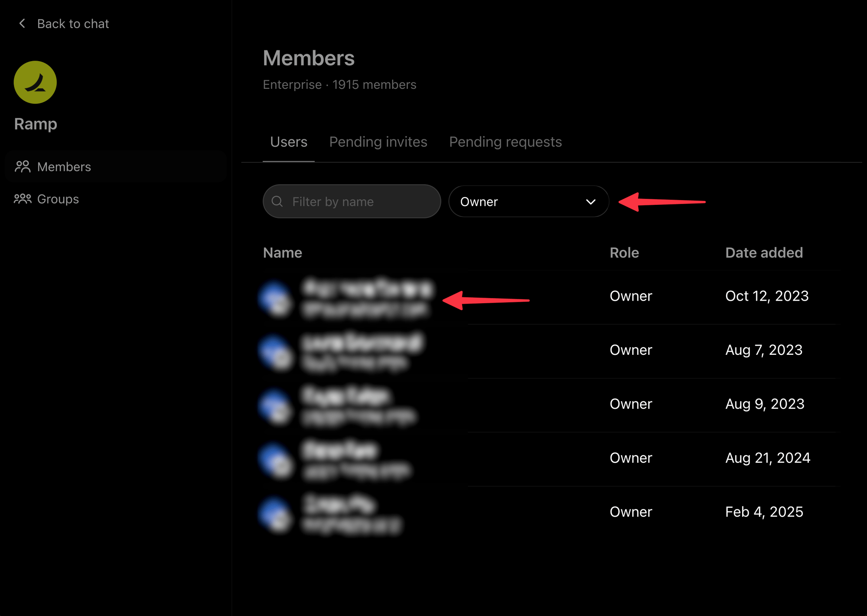867x616 pixels.
Task: Click the Ramp workspace name
Action: (x=36, y=124)
